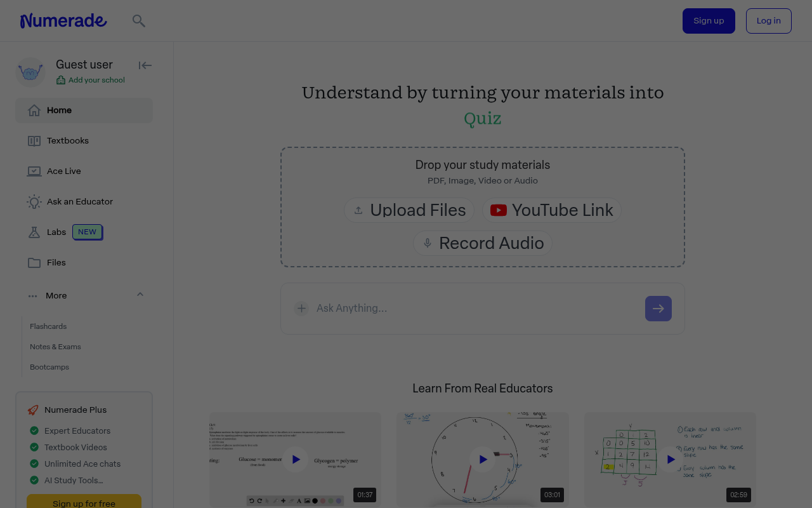Click the 03:01 video duration label
The height and width of the screenshot is (508, 812).
[x=552, y=495]
